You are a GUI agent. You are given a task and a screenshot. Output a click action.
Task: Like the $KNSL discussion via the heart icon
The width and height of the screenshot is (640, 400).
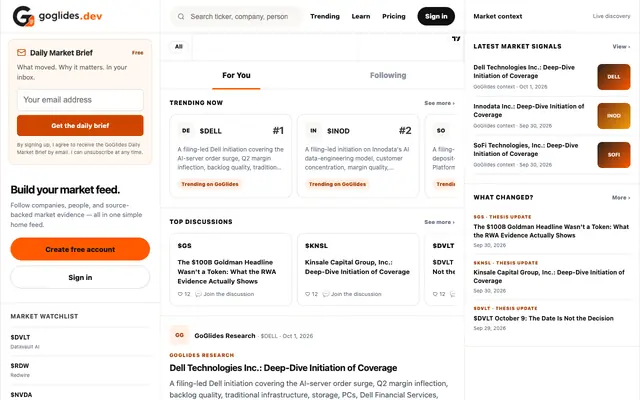[307, 294]
